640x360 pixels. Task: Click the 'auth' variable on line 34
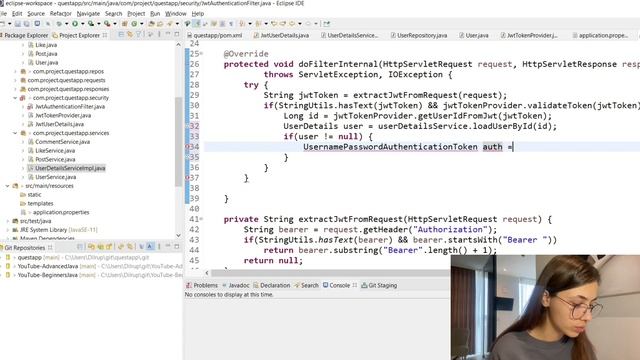492,147
